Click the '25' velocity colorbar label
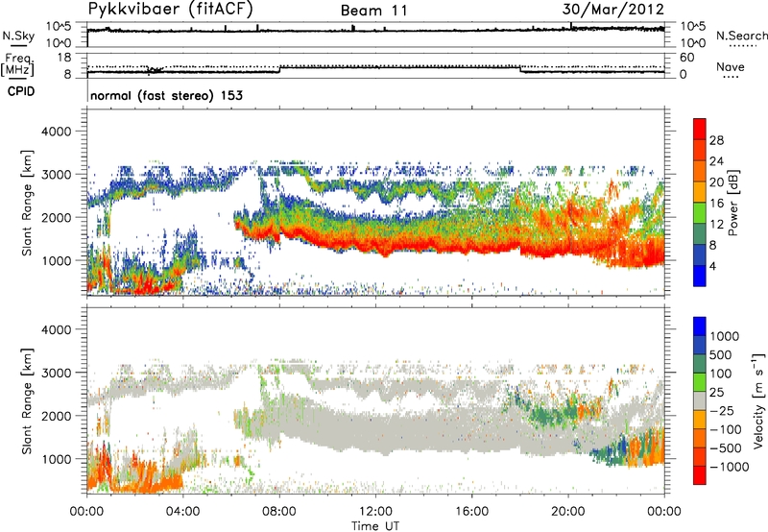This screenshot has height=532, width=768. (x=717, y=392)
